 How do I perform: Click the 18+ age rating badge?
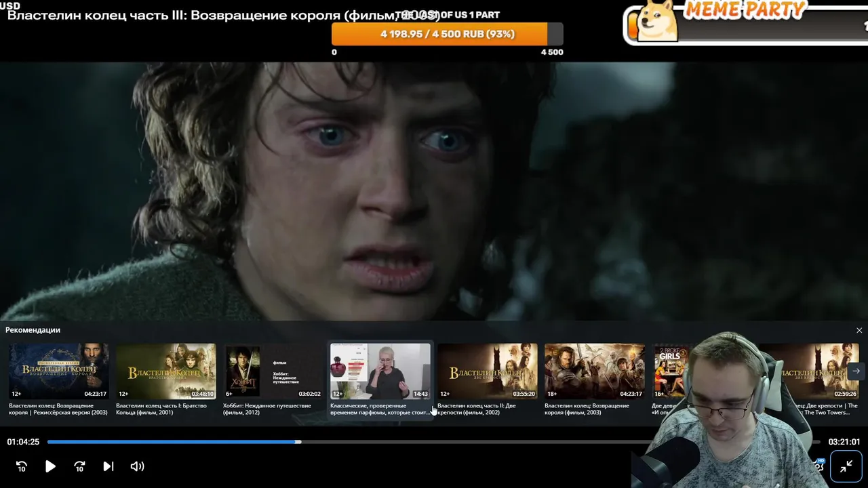[552, 394]
